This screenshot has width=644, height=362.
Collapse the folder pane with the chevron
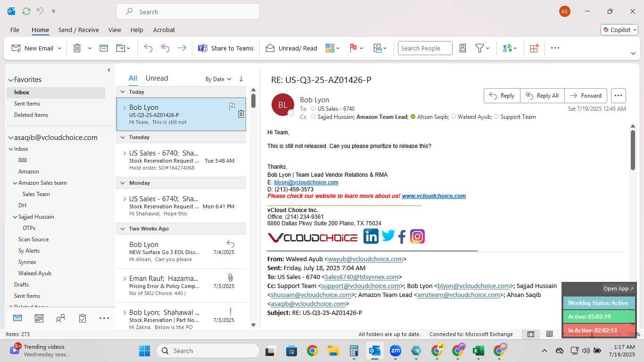(x=109, y=70)
